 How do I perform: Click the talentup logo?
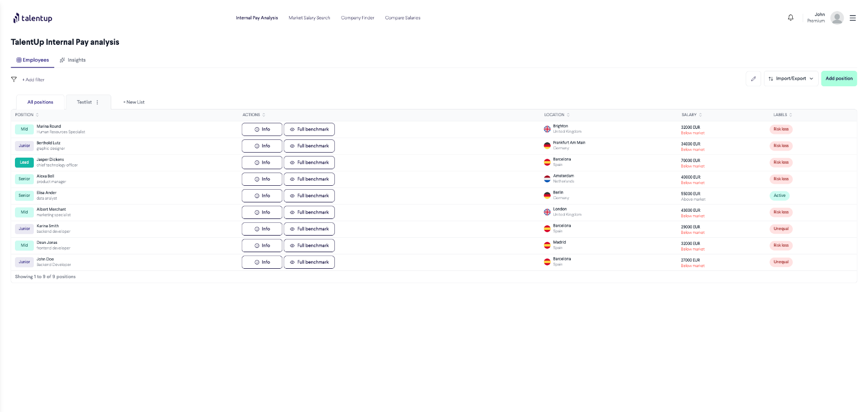point(33,18)
